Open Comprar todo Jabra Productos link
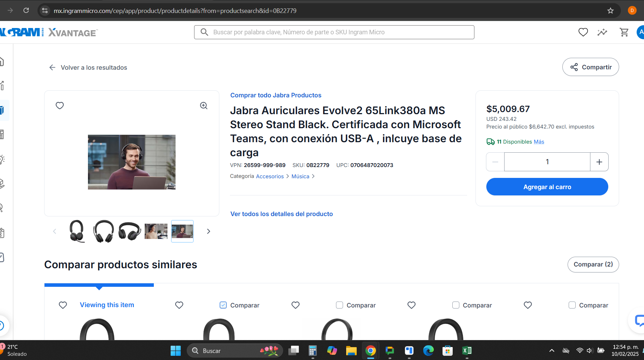 (276, 95)
